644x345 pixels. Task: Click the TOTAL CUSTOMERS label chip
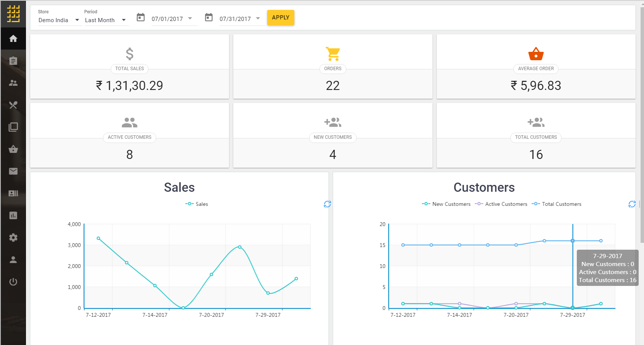click(x=536, y=137)
